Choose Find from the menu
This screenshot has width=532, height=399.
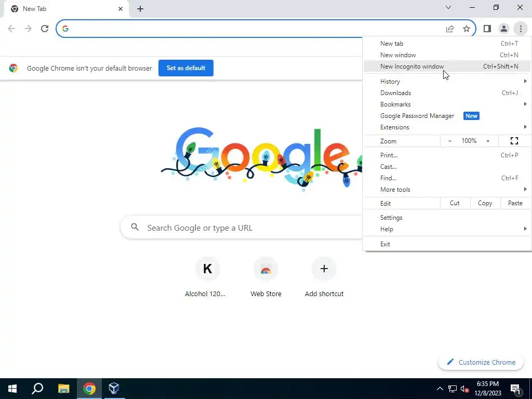click(x=447, y=178)
